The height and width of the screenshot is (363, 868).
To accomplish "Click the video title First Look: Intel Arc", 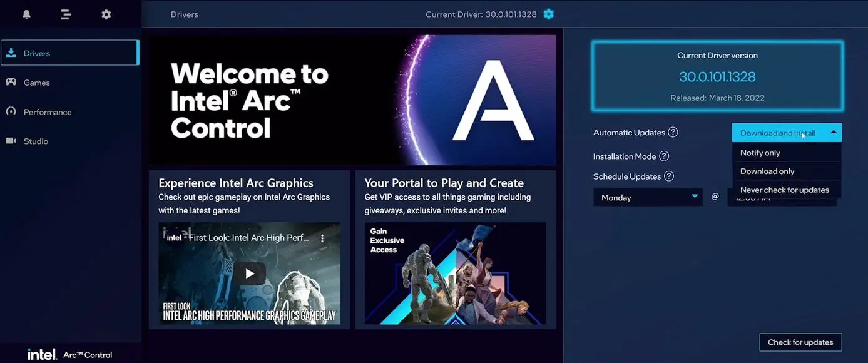I will pyautogui.click(x=250, y=238).
